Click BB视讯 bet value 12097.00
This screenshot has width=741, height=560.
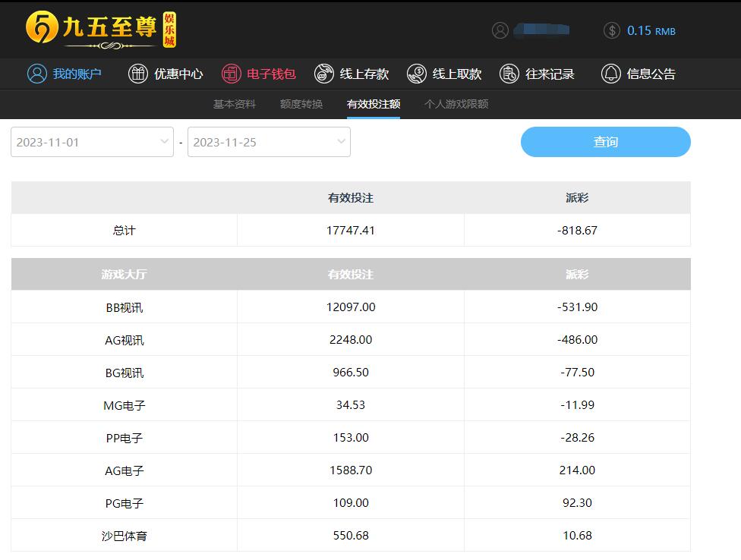point(351,307)
